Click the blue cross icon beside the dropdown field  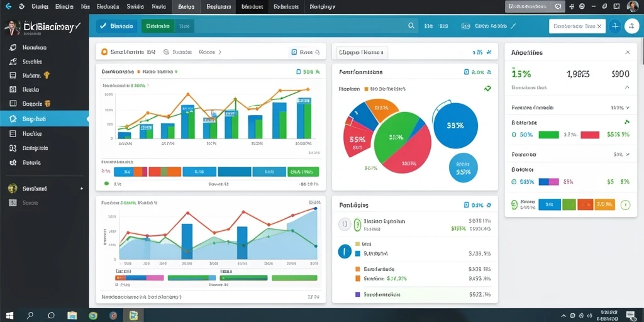pos(489,52)
